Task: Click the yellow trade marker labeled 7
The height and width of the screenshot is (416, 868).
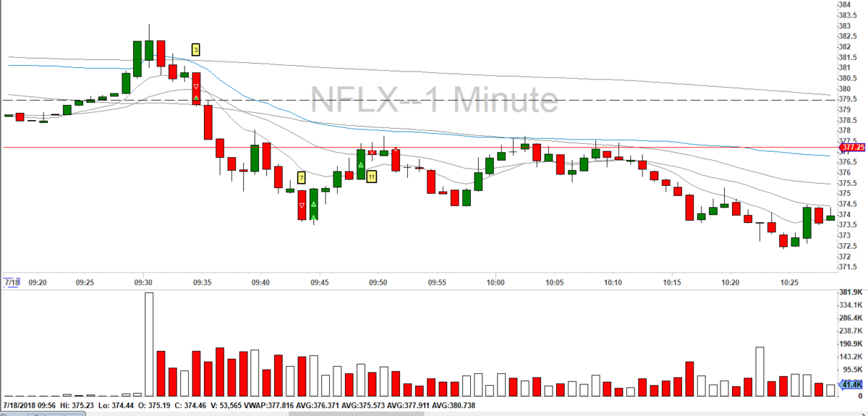Action: coord(302,177)
